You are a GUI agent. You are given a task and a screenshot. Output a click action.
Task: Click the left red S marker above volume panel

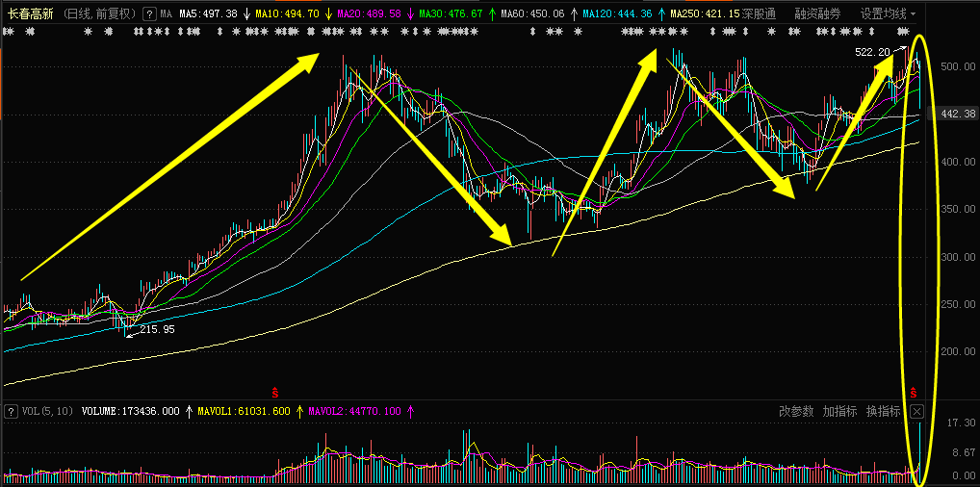pos(274,392)
